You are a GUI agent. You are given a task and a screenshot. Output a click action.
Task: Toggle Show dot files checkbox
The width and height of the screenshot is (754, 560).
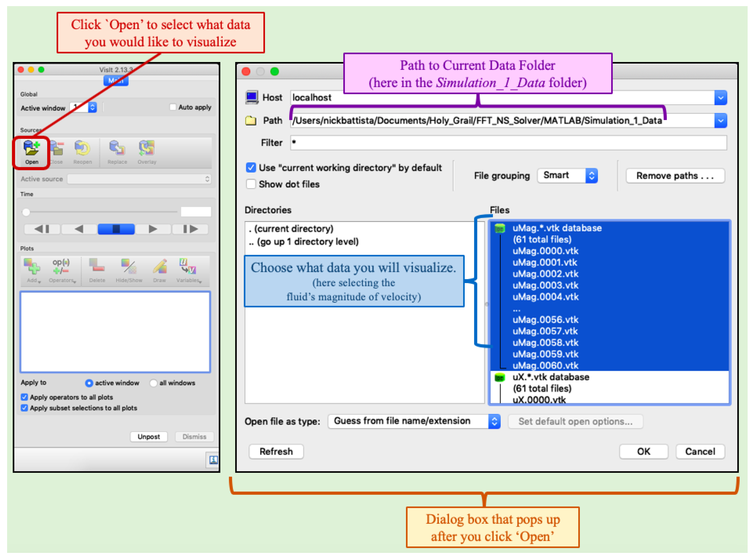coord(251,184)
